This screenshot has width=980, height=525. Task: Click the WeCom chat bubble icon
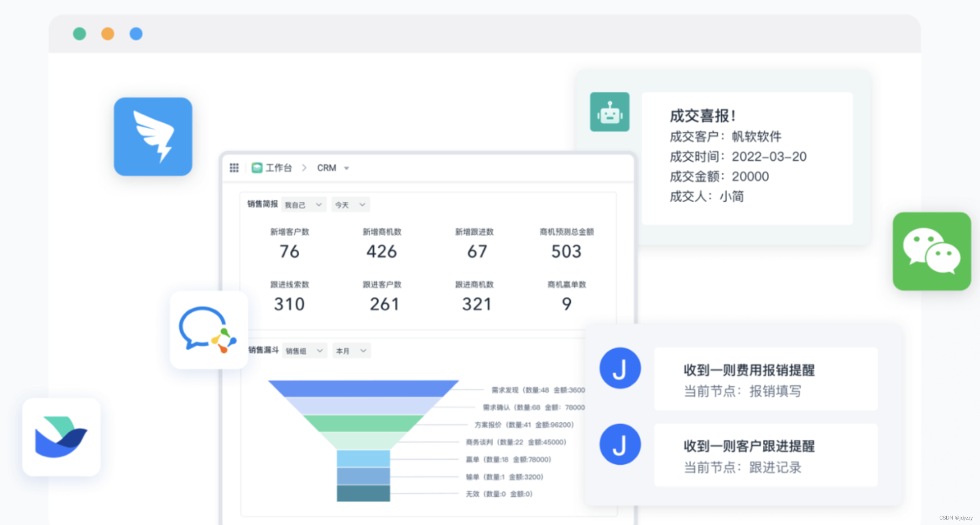point(209,330)
